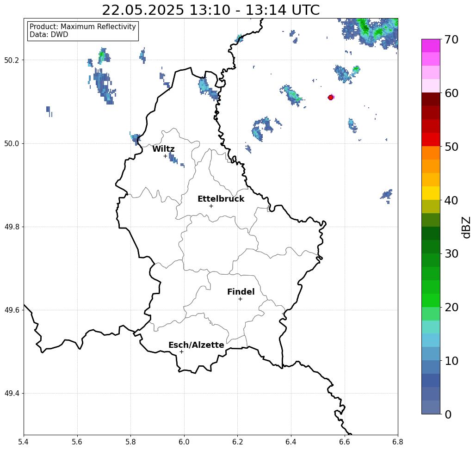Click longitude axis label 6.2
This screenshot has height=450, width=476.
tap(238, 442)
